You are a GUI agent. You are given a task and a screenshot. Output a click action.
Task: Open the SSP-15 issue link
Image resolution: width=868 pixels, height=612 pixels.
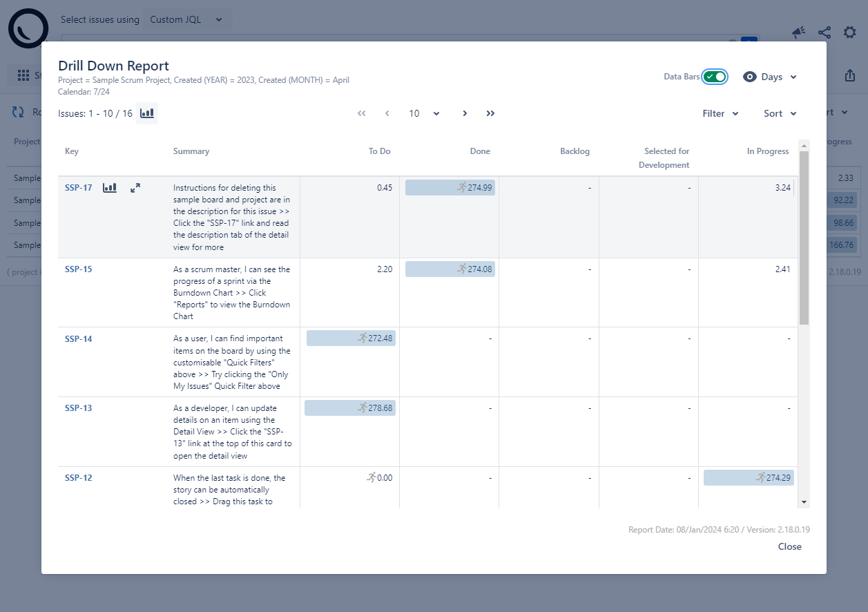click(x=78, y=269)
